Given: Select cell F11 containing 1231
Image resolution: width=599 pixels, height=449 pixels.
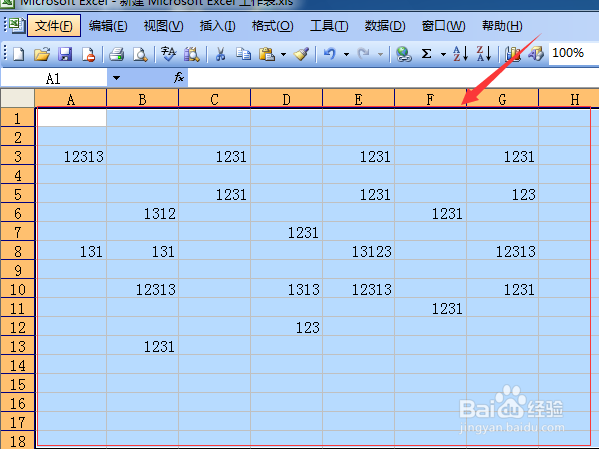Looking at the screenshot, I should [431, 308].
